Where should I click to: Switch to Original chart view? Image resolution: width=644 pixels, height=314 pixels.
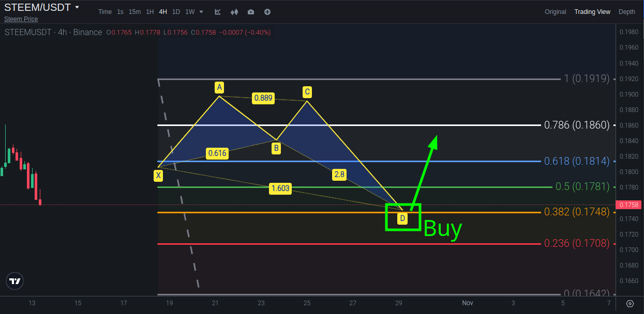tap(556, 12)
